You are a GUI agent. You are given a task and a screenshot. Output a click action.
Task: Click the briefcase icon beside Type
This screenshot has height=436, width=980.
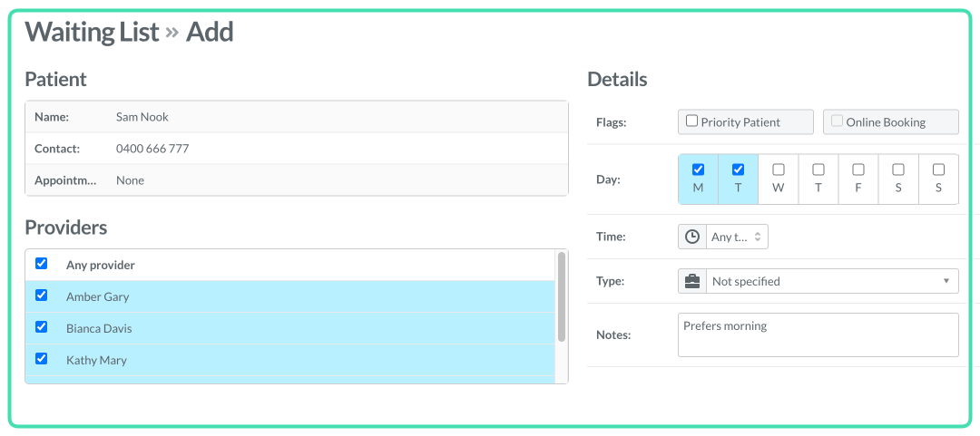692,282
